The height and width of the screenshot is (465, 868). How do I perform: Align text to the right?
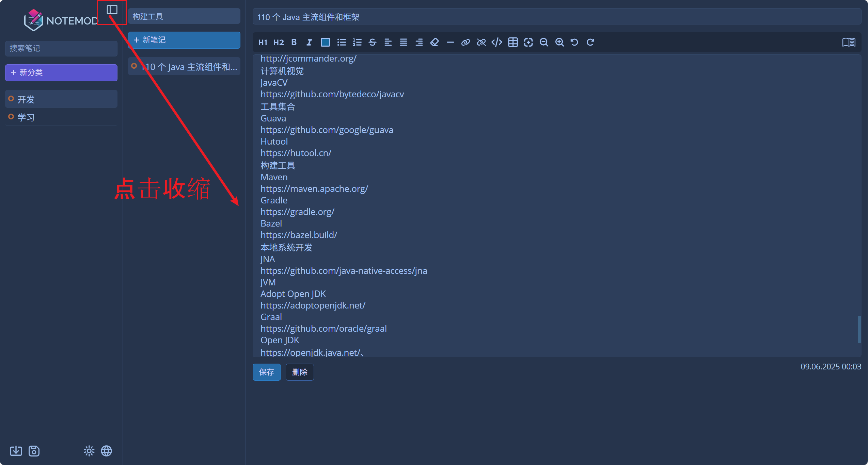click(419, 42)
